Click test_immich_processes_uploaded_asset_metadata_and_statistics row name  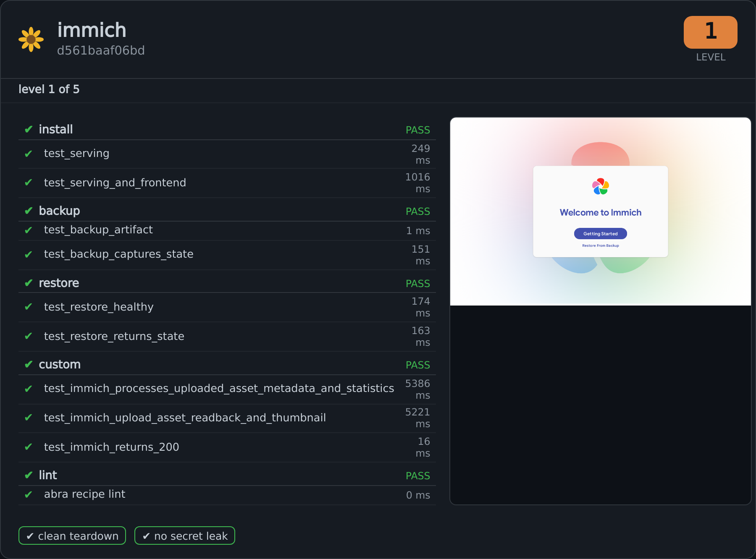pyautogui.click(x=219, y=389)
